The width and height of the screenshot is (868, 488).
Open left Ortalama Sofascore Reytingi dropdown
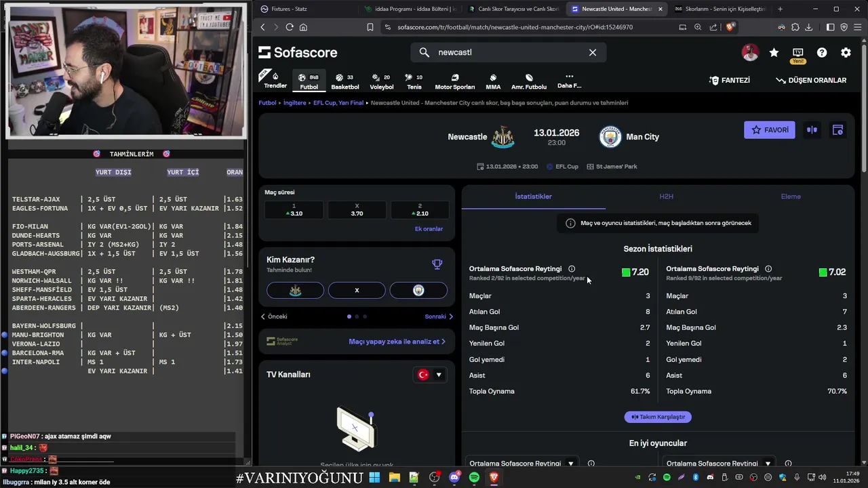click(x=521, y=464)
